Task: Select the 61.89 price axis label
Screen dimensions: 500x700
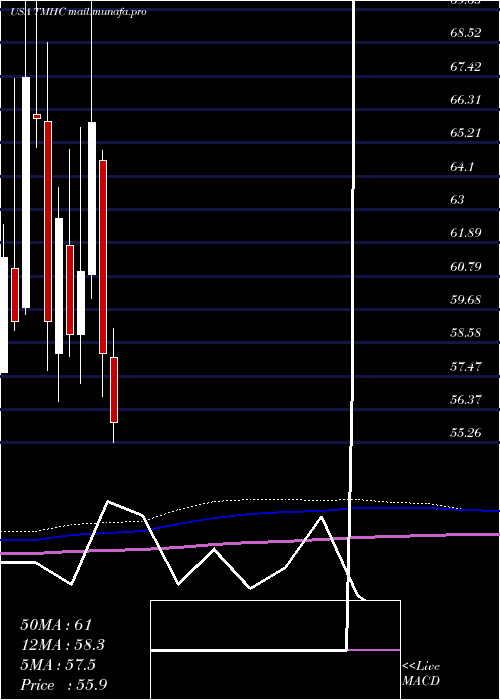Action: [x=466, y=233]
